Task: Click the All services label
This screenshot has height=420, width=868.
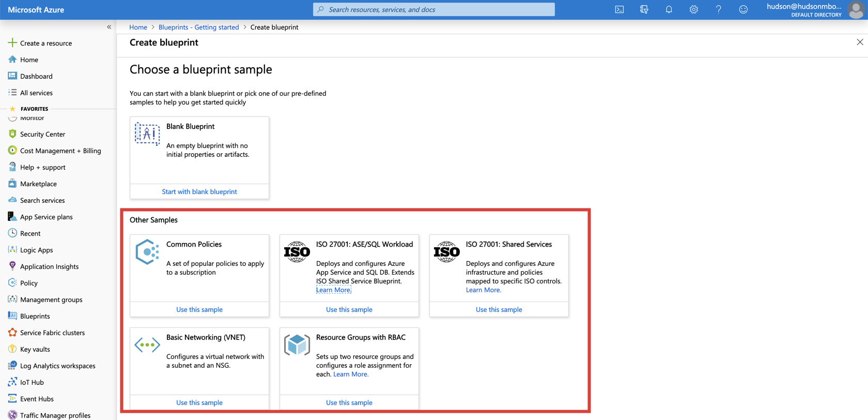Action: 36,93
